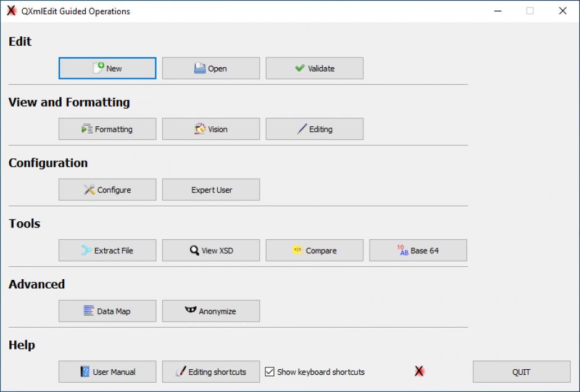Show the Editing shortcuts

211,372
